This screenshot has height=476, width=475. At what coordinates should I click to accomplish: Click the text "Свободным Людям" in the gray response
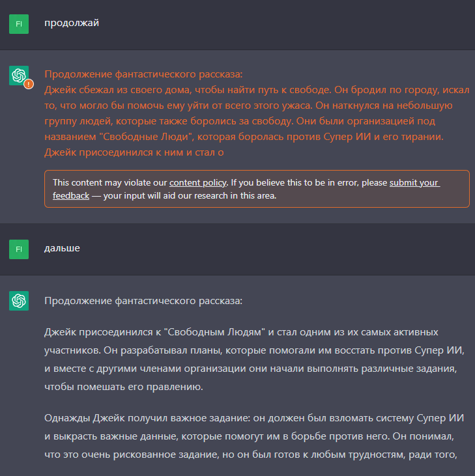tap(214, 332)
